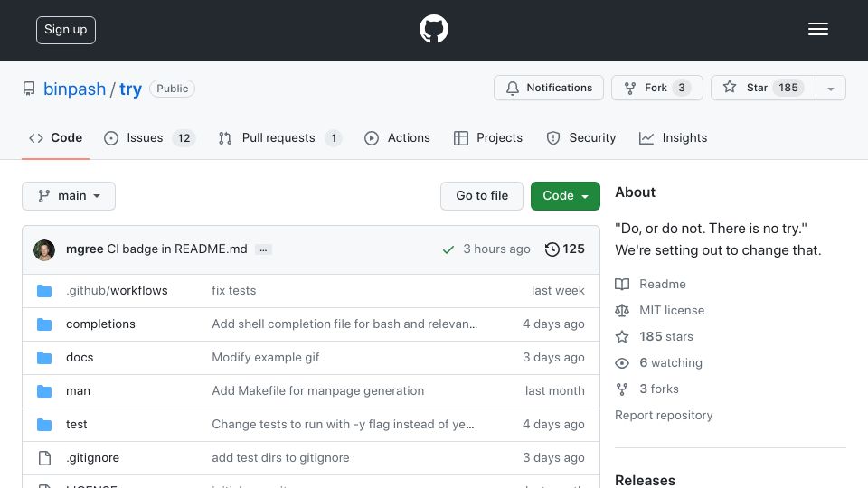Open the Projects tab
868x488 pixels.
[x=487, y=137]
